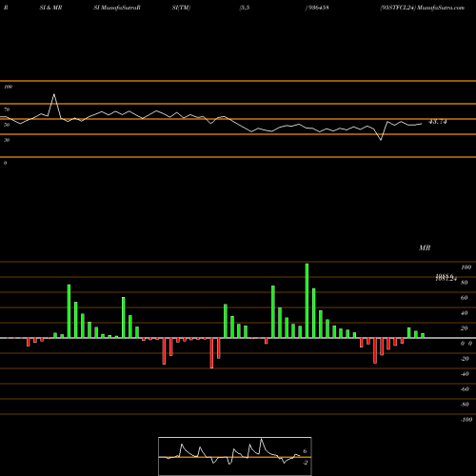Click the SI(TM) header label
This screenshot has width=476, height=476.
point(181,8)
